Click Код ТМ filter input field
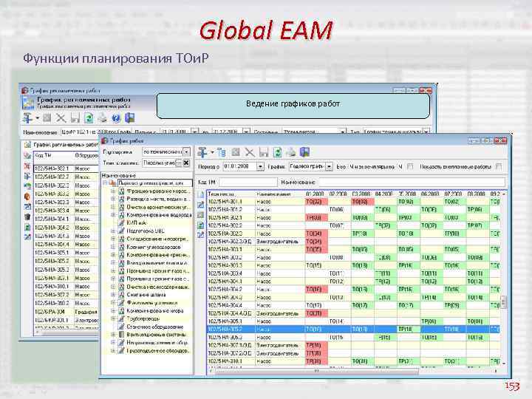The height and width of the screenshot is (399, 532). pyautogui.click(x=248, y=183)
